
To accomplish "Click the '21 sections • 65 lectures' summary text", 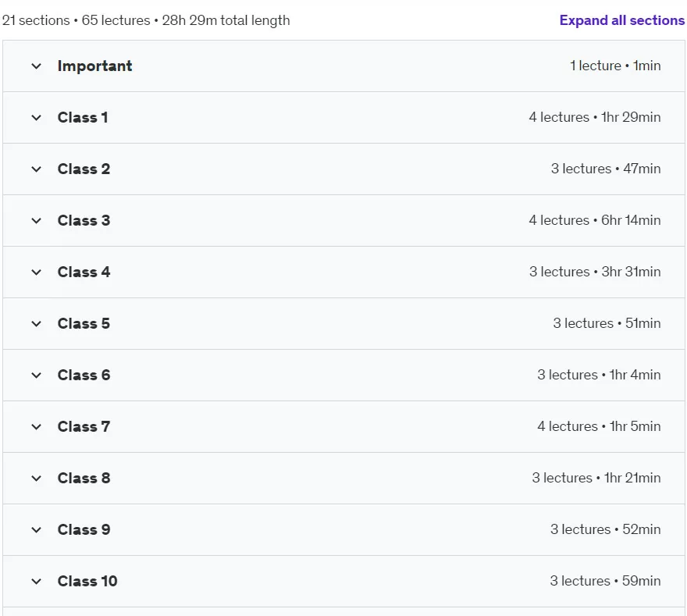I will 77,20.
